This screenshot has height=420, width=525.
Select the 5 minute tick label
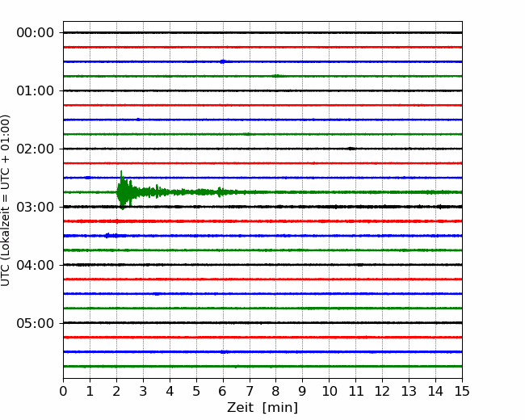tap(196, 391)
